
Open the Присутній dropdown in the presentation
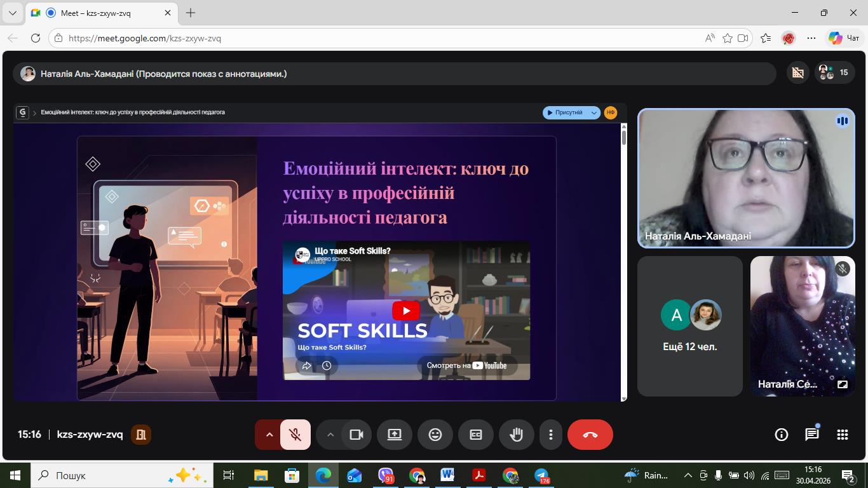pos(571,112)
